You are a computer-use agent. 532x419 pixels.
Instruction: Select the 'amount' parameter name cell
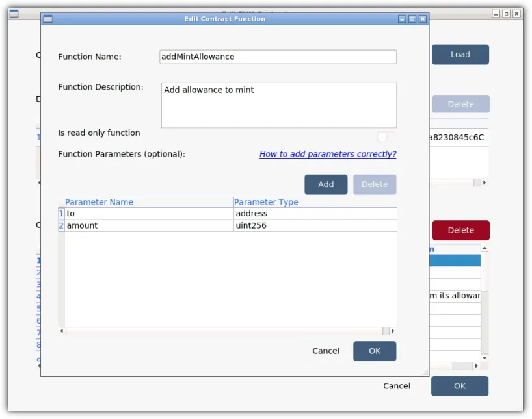tap(149, 226)
